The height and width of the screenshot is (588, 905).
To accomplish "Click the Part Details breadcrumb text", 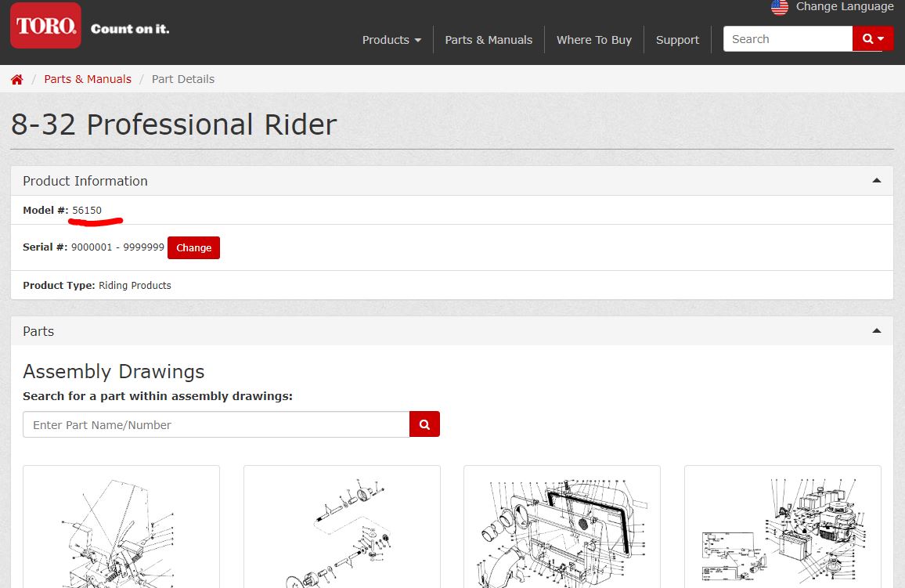I will point(183,79).
